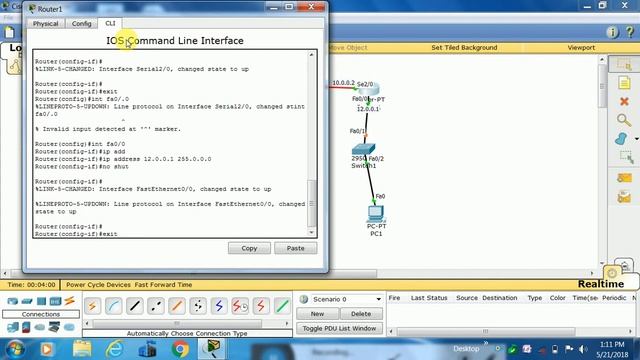Click Power Cycle Devices

tap(98, 284)
